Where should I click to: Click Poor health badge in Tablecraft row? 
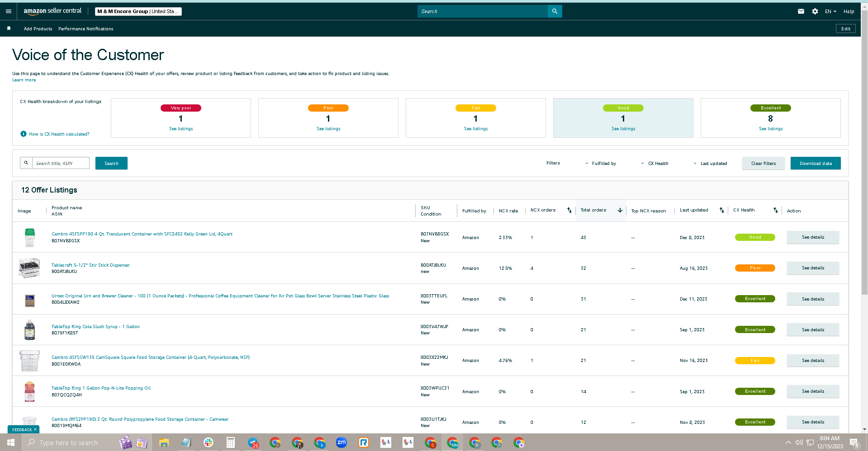coord(755,268)
